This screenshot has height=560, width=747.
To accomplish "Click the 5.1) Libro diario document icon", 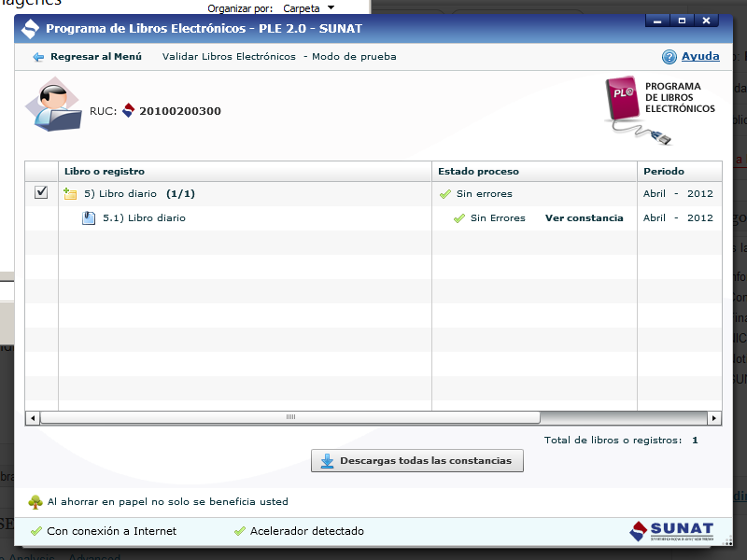I will point(89,218).
